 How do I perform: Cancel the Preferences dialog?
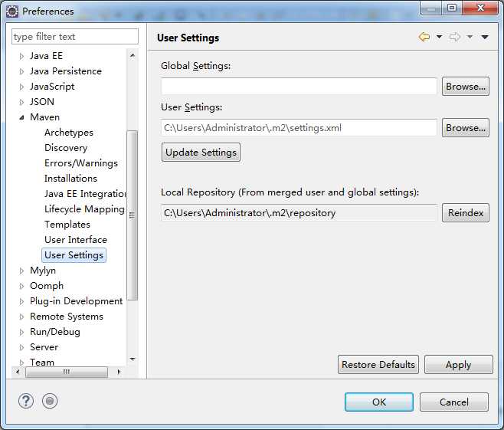point(454,402)
